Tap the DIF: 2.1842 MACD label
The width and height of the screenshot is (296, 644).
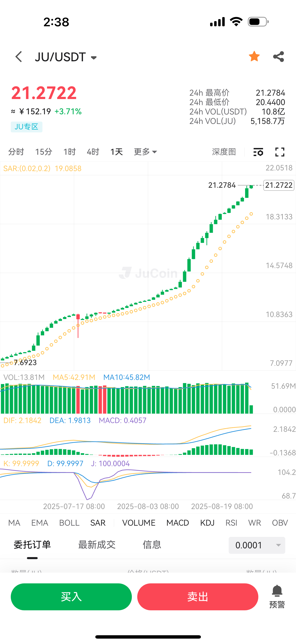point(22,421)
